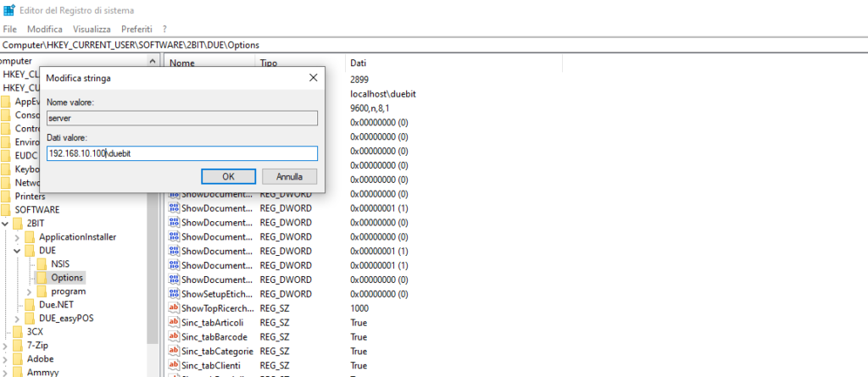Expand the 7-Zip registry key

6,346
